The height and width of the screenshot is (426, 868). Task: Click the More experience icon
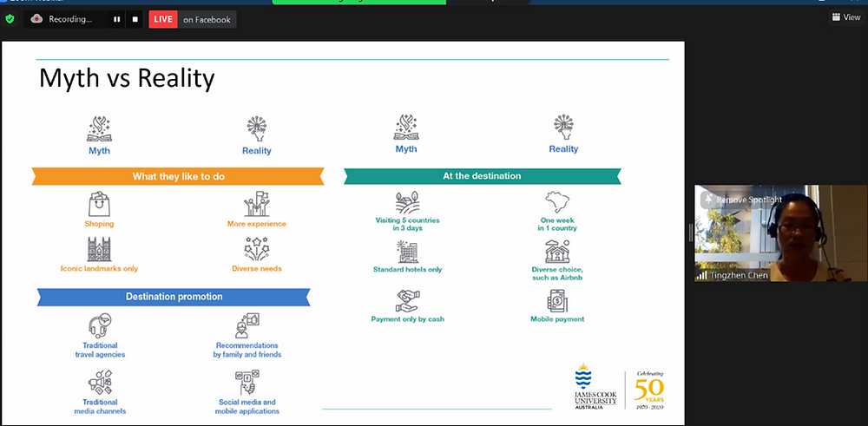[x=256, y=204]
